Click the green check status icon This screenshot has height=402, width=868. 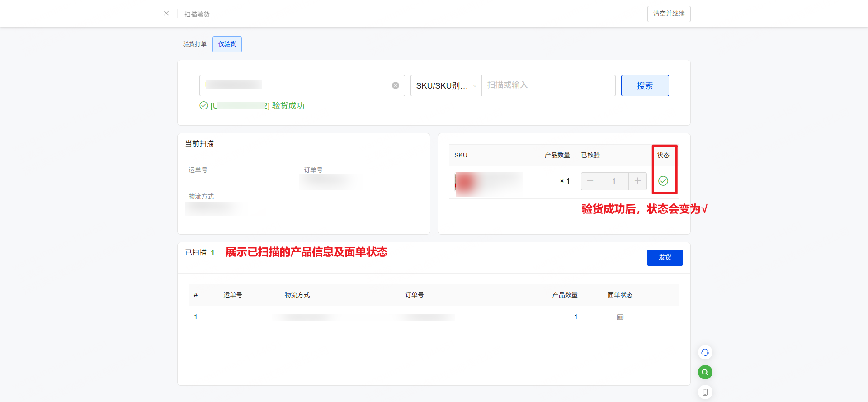tap(663, 181)
